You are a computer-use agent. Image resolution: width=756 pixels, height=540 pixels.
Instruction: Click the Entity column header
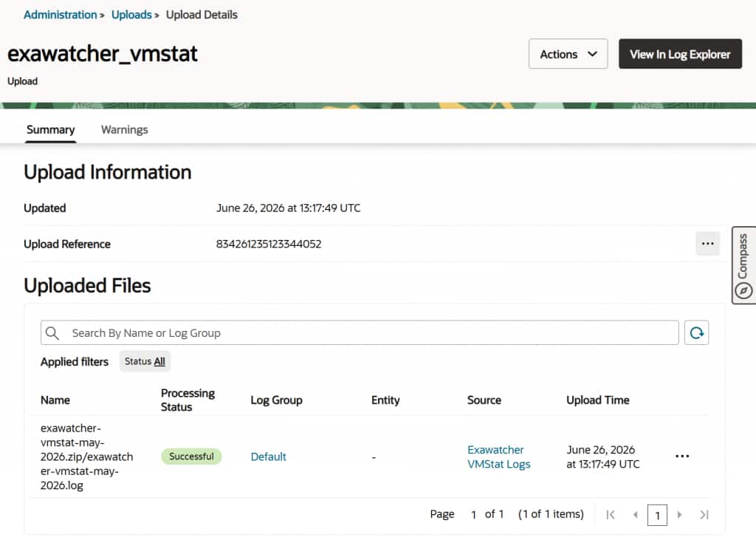(x=385, y=400)
